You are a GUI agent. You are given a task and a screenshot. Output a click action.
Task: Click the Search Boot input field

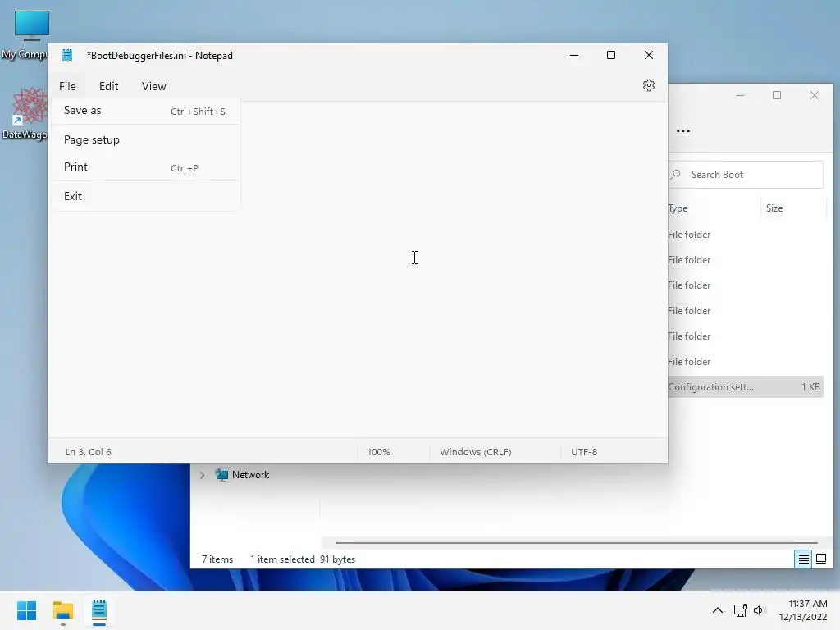(746, 175)
